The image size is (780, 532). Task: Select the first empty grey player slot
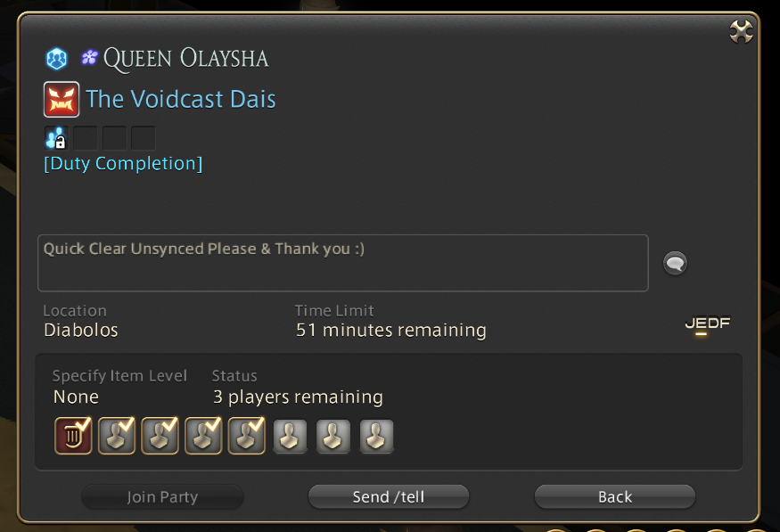click(x=290, y=437)
